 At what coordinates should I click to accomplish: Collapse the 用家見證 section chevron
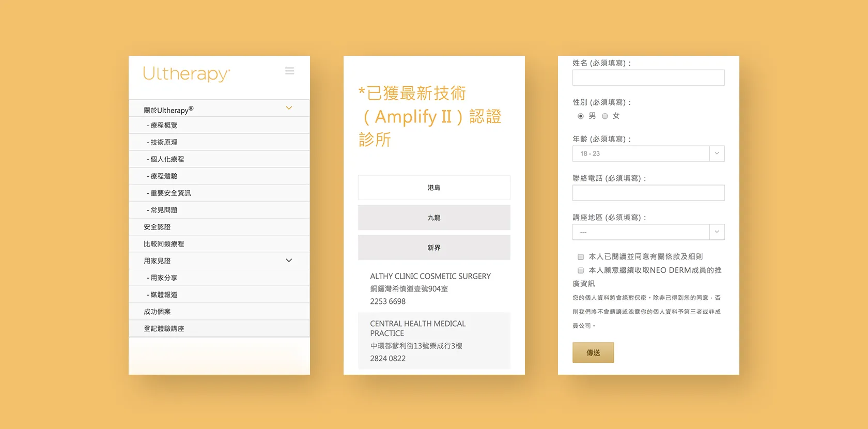click(289, 261)
